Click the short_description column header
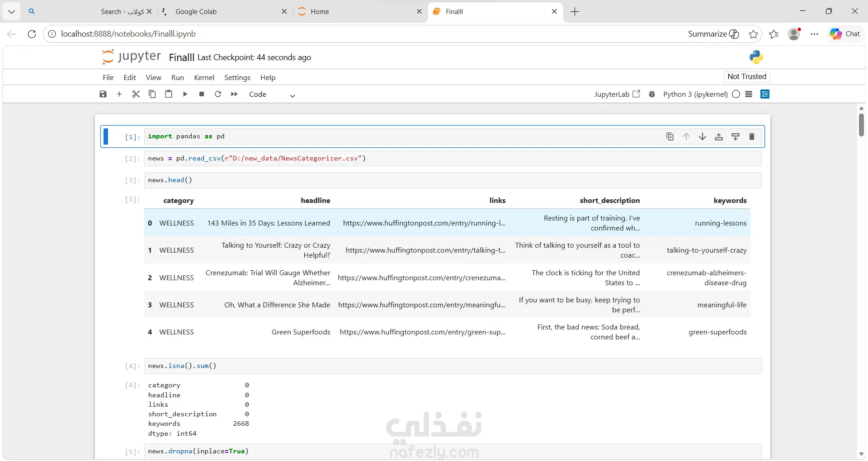Screen dimensions: 868x461 click(609, 200)
